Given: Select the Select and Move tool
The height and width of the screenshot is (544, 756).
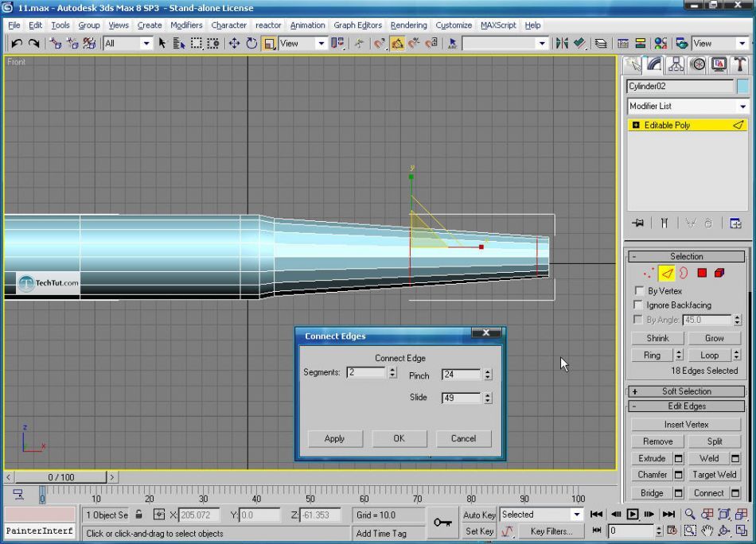Looking at the screenshot, I should point(234,44).
